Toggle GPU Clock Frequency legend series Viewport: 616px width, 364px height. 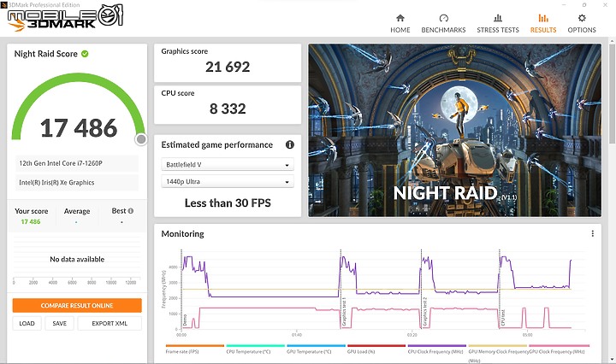pos(559,349)
